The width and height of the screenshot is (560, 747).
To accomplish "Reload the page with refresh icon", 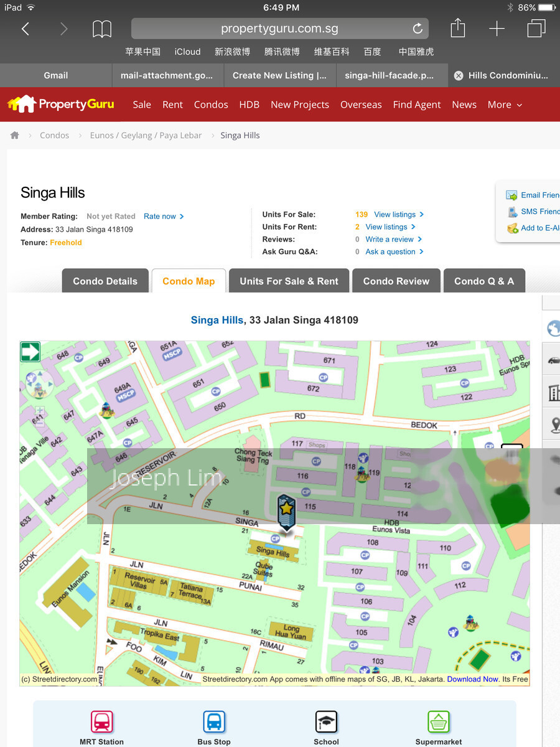I will (x=418, y=29).
